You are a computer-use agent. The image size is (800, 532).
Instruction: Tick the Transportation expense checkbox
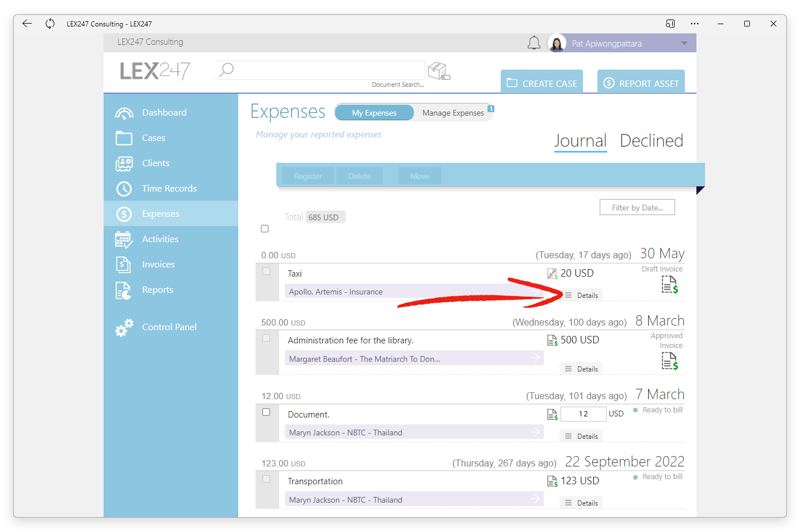tap(266, 479)
